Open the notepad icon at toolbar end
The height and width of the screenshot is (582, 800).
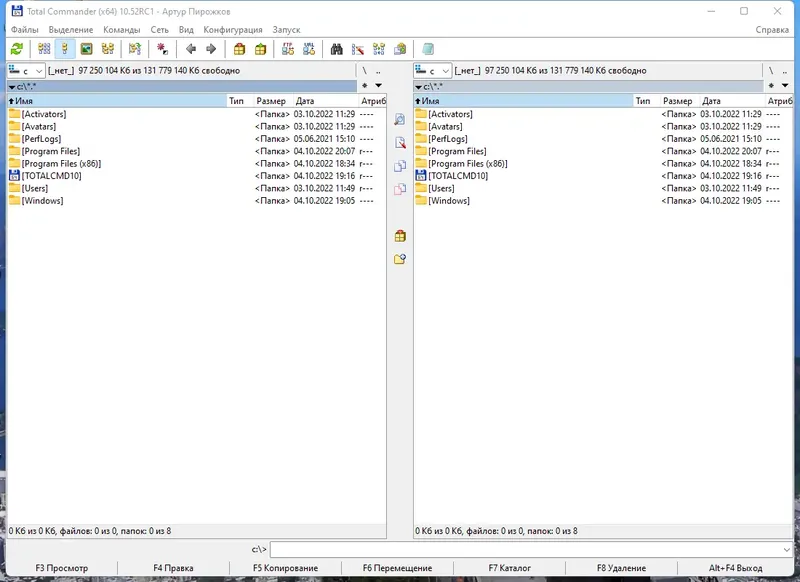point(428,49)
